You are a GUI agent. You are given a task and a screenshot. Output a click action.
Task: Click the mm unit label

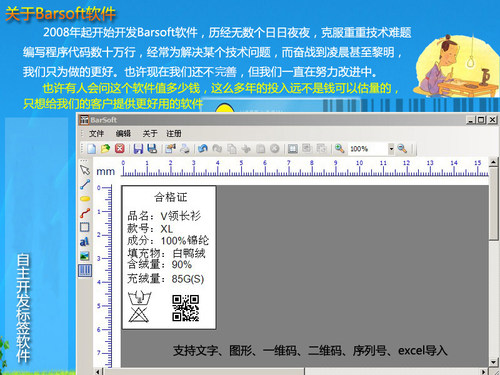pyautogui.click(x=105, y=172)
